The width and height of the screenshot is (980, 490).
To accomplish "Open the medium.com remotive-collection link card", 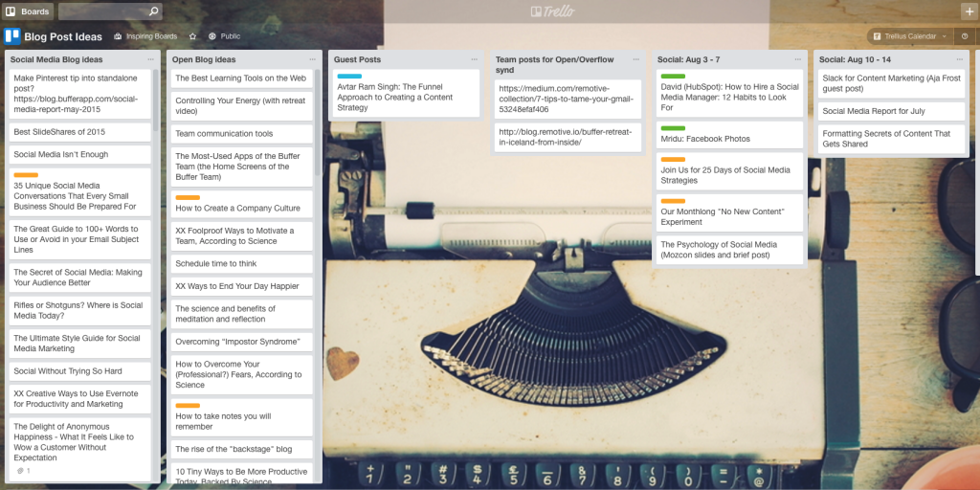I will [x=568, y=99].
